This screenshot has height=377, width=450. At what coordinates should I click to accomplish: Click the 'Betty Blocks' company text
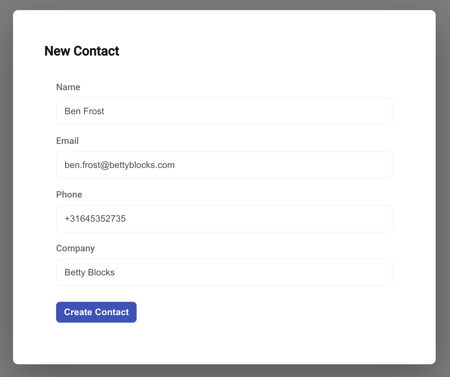point(89,272)
